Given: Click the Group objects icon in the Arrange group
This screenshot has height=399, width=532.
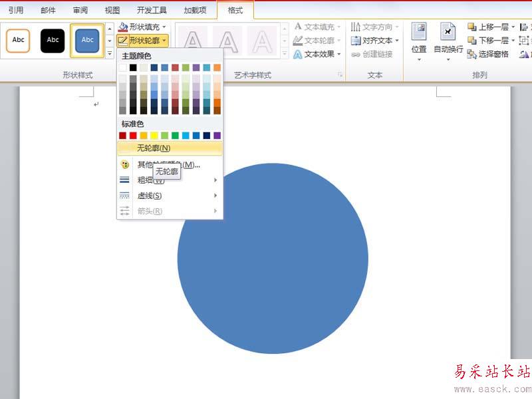Looking at the screenshot, I should [524, 41].
